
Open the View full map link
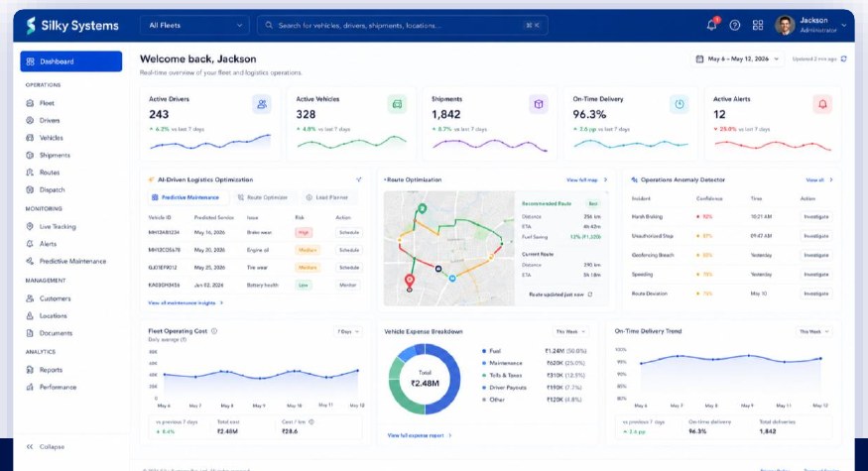pos(586,179)
